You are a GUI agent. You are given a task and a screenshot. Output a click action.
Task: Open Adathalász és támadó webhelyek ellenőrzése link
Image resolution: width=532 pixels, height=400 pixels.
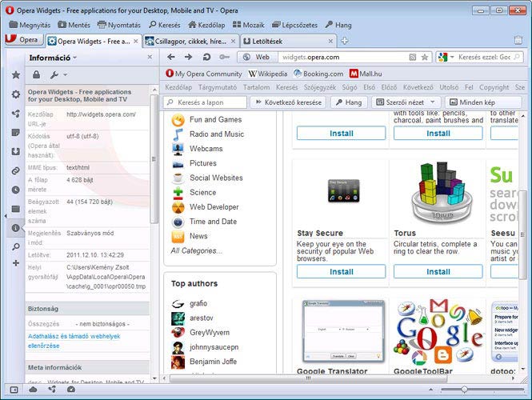click(x=74, y=341)
